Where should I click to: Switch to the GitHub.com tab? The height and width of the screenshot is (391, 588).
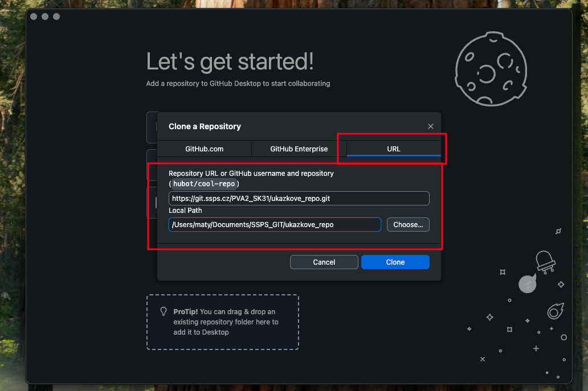click(x=204, y=149)
